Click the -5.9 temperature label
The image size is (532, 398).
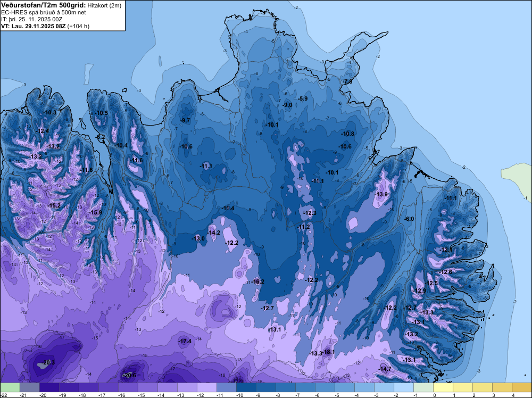coord(302,98)
